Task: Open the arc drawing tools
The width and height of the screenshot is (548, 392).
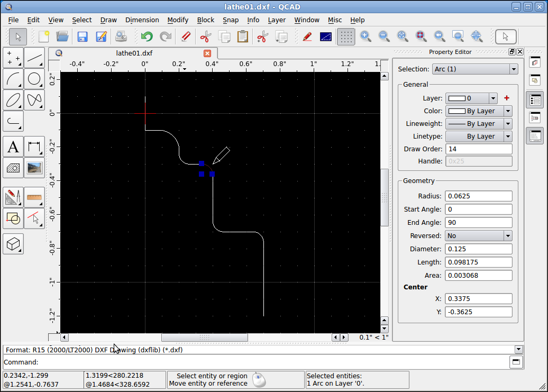Action: [13, 79]
